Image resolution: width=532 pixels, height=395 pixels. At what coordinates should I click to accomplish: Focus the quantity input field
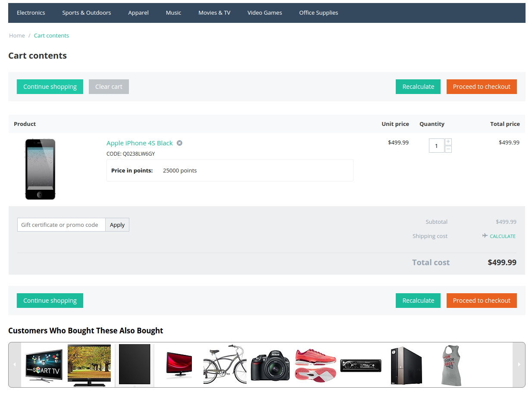pos(436,146)
